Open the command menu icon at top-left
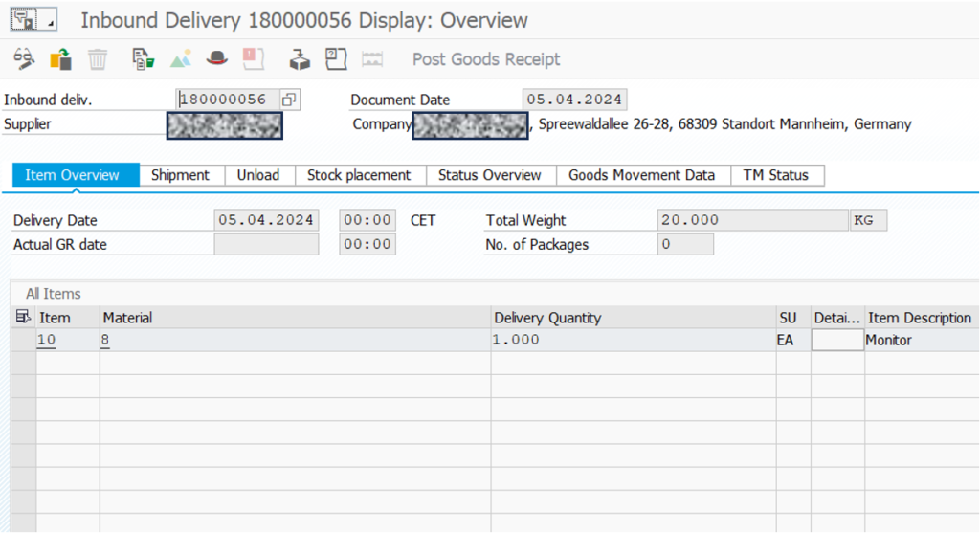 click(x=25, y=20)
